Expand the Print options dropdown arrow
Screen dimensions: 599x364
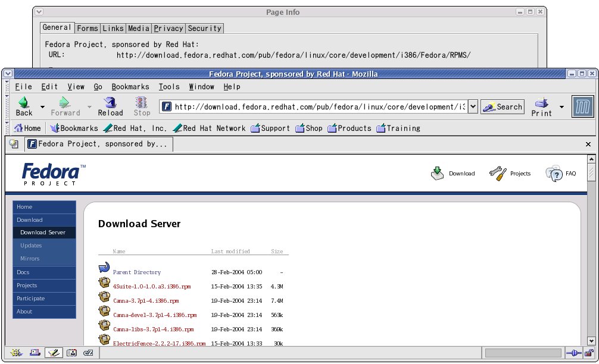coord(561,107)
